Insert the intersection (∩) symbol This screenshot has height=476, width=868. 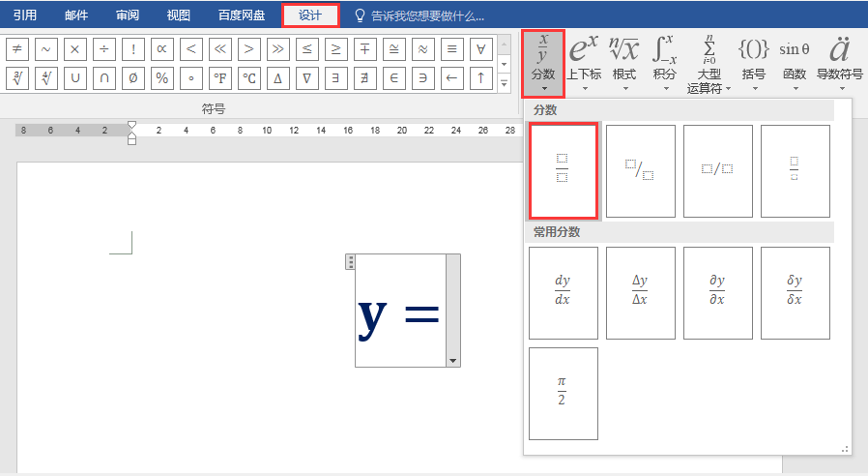[104, 78]
